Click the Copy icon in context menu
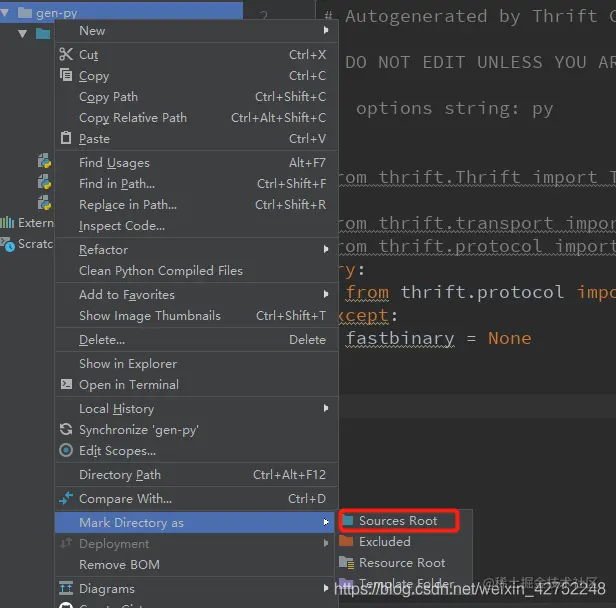 (x=66, y=75)
